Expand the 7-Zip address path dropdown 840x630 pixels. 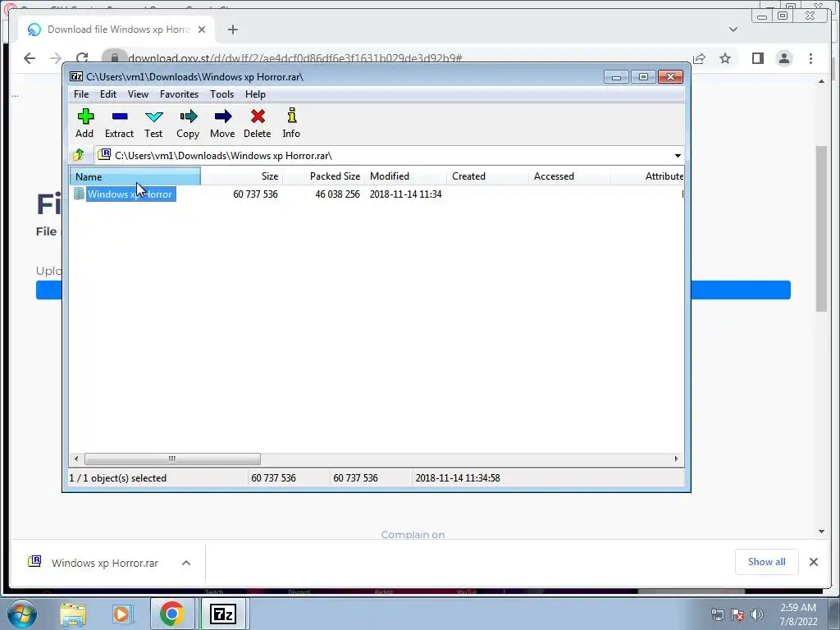pos(678,156)
